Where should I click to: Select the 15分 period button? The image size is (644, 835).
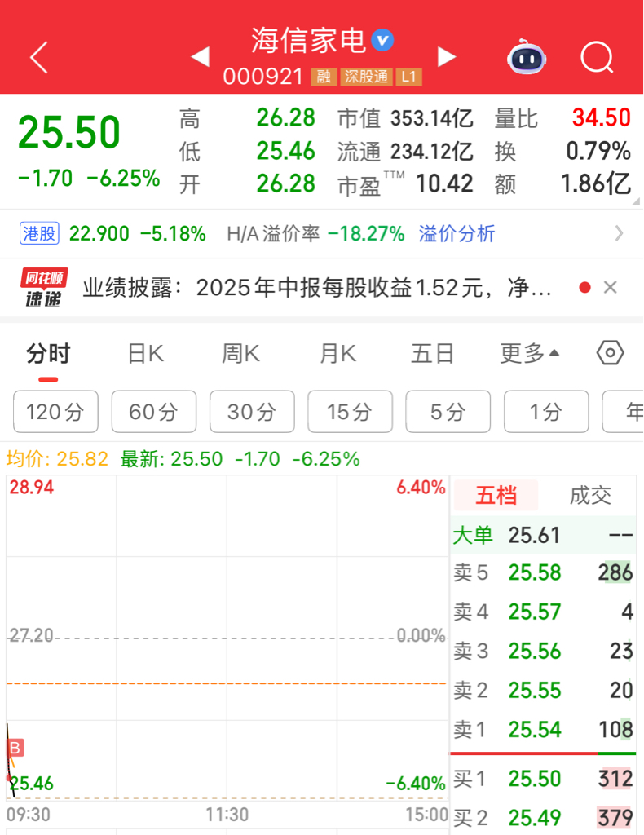click(x=350, y=412)
